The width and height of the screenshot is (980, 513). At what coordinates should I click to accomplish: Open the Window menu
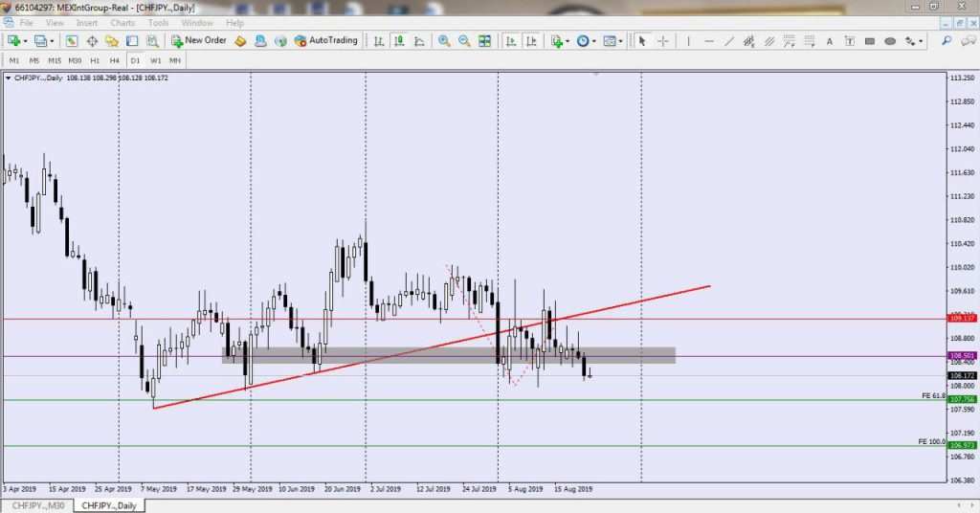pyautogui.click(x=197, y=23)
